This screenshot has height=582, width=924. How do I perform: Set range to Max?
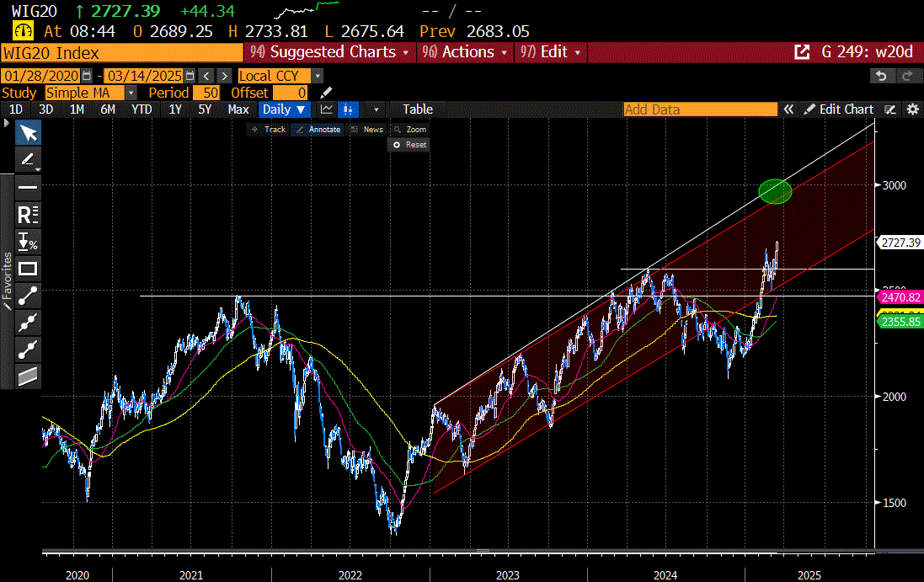tap(238, 109)
